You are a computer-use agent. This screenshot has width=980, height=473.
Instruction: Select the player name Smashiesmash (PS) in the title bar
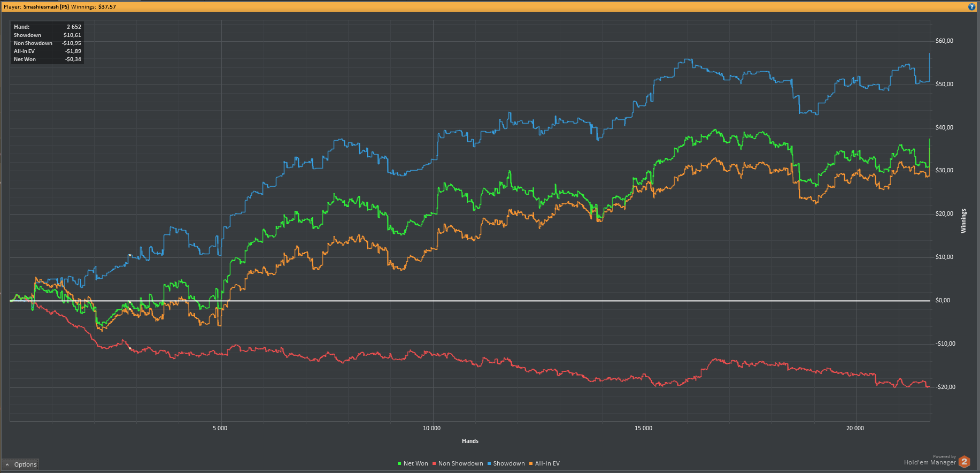(x=46, y=7)
